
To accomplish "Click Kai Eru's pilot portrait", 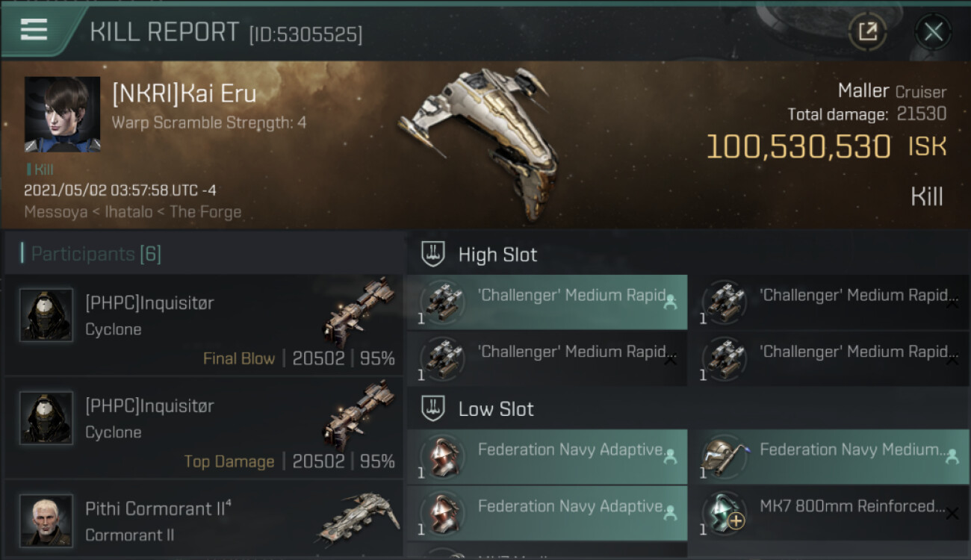I will [x=62, y=113].
